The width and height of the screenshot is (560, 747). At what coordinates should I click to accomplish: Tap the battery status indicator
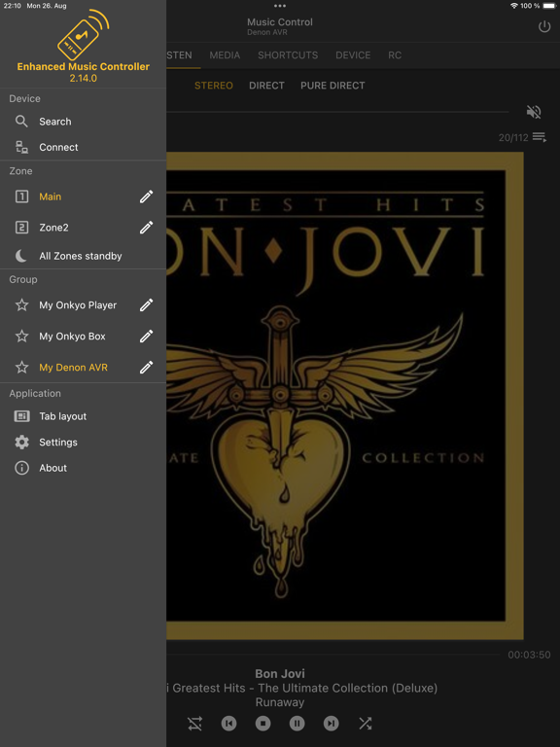pos(549,6)
